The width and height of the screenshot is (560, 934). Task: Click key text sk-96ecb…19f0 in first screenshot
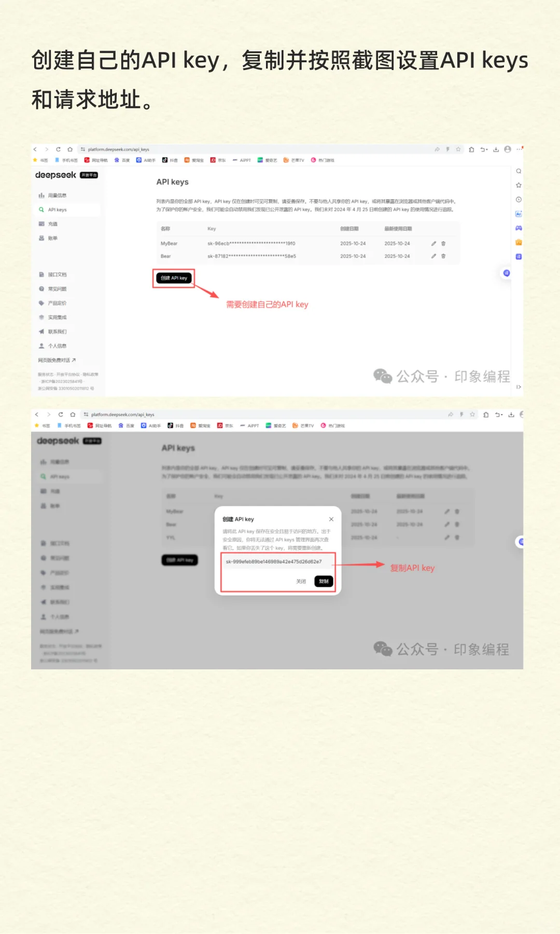(x=251, y=243)
